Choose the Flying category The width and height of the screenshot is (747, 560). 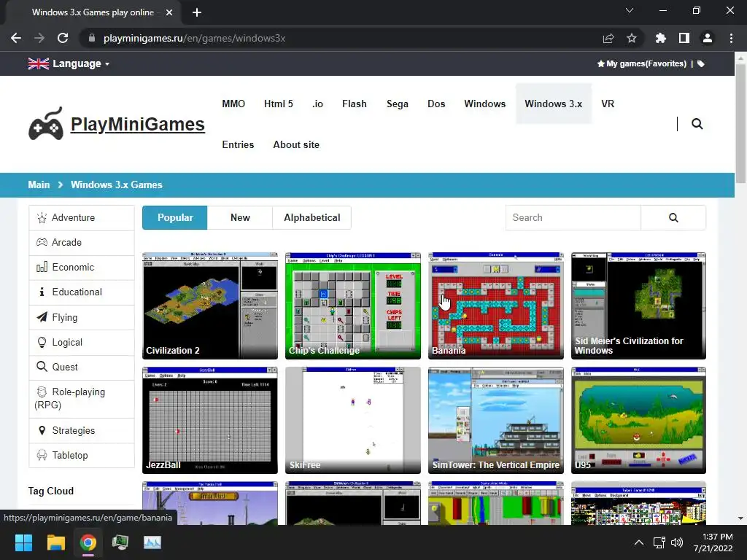tap(82, 317)
